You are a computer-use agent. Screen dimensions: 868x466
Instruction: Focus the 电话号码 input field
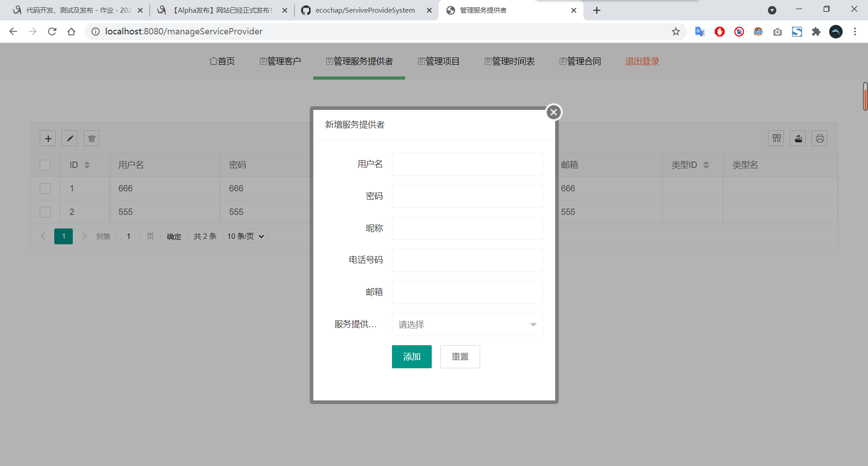pos(467,260)
